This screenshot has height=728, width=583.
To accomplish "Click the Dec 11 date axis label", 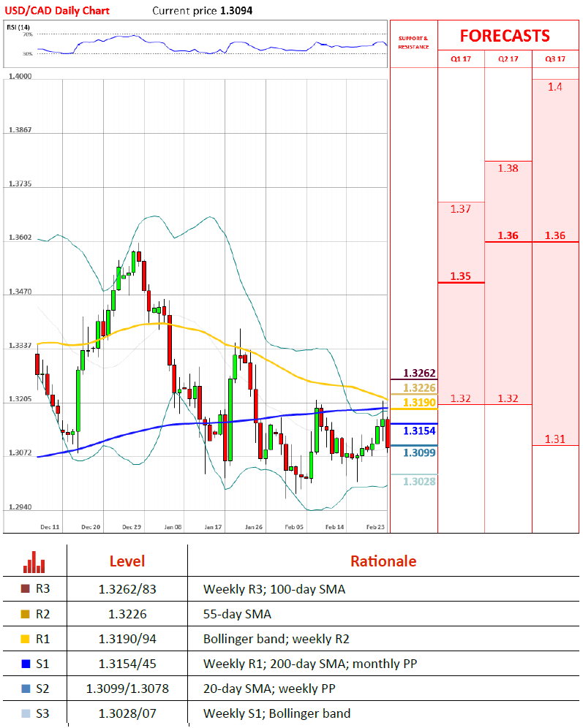I will click(50, 527).
